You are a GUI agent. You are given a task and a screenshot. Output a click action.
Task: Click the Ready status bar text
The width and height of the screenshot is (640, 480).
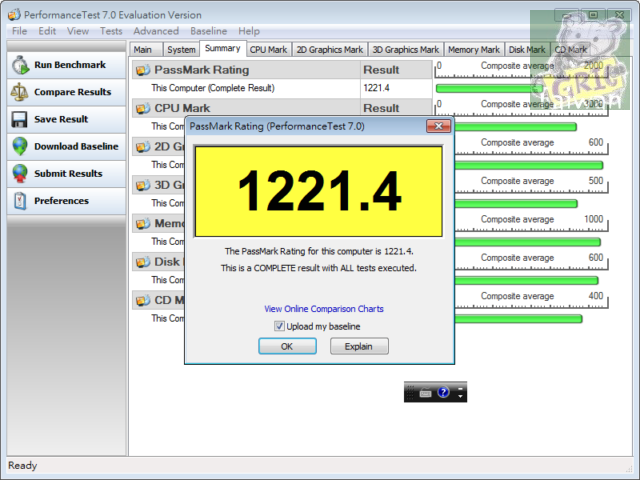pyautogui.click(x=22, y=466)
